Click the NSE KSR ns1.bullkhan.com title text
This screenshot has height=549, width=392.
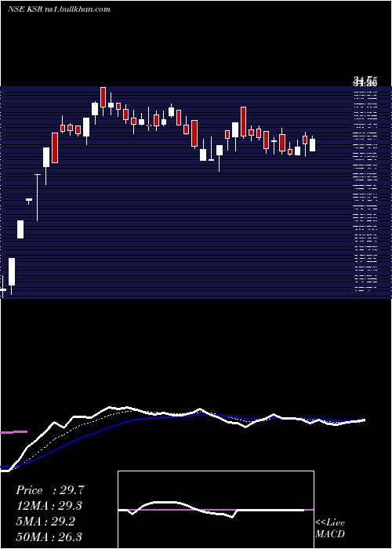59,9
